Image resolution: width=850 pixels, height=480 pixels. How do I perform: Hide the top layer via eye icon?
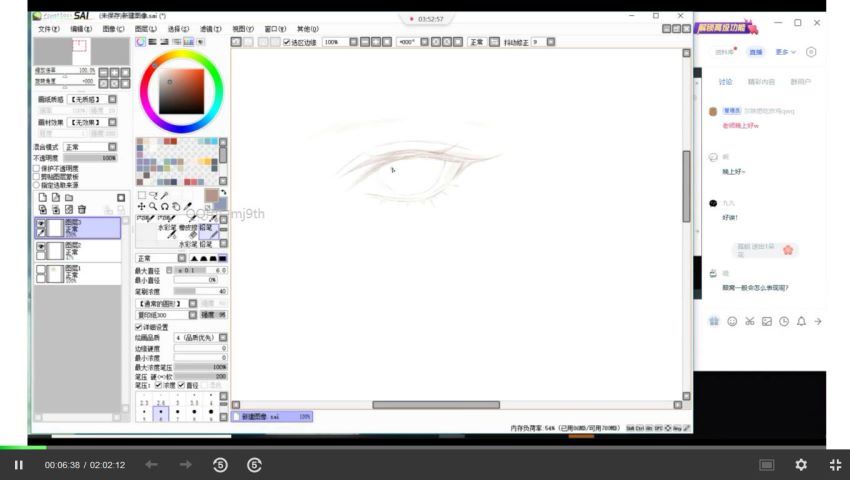click(x=41, y=224)
